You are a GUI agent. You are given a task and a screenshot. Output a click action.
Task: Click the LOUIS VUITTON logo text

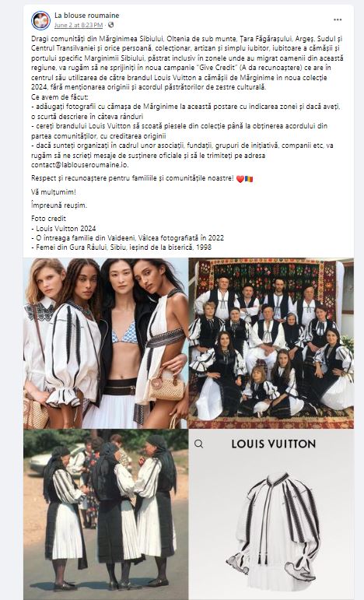coord(273,444)
